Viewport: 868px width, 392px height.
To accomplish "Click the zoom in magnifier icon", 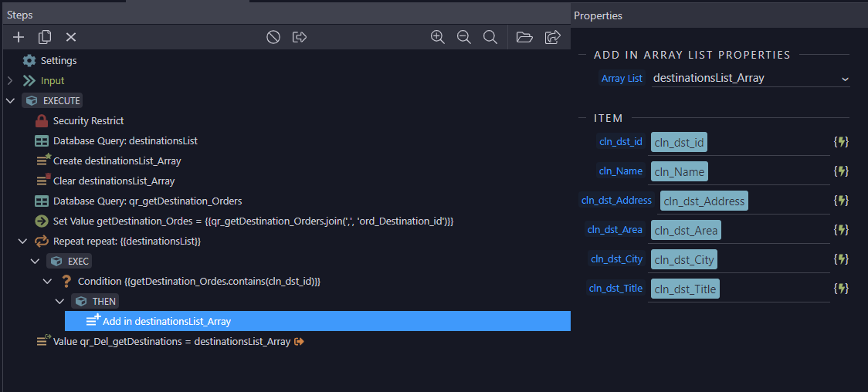I will coord(438,37).
